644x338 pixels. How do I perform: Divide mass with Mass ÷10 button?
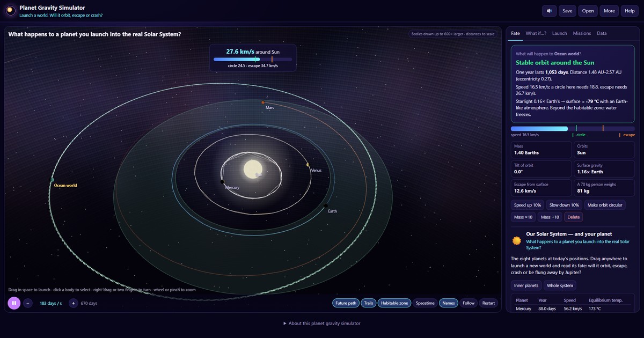click(x=550, y=217)
